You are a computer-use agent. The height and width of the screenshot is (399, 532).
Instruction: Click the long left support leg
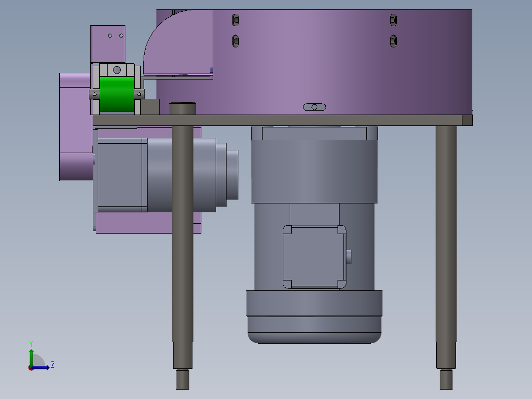(183, 234)
